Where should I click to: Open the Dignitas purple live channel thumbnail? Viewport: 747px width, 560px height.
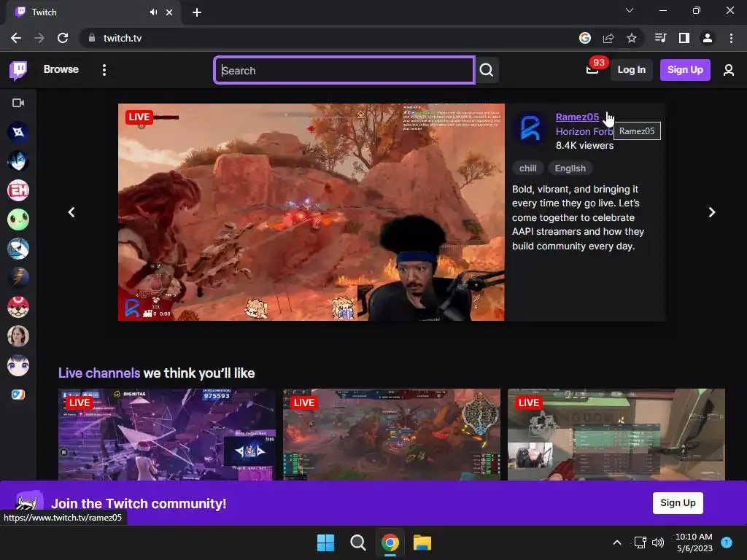click(x=167, y=435)
